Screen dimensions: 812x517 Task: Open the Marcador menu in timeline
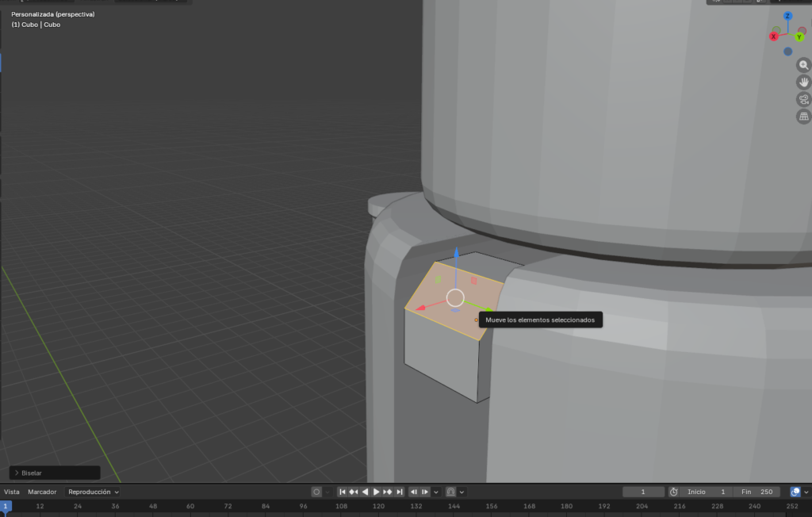pos(41,492)
